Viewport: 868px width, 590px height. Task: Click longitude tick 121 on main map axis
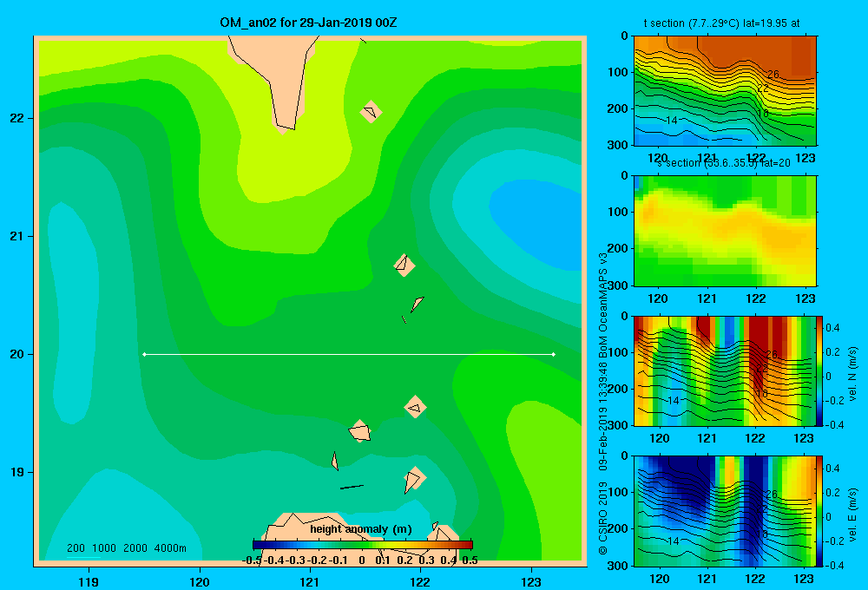(310, 581)
